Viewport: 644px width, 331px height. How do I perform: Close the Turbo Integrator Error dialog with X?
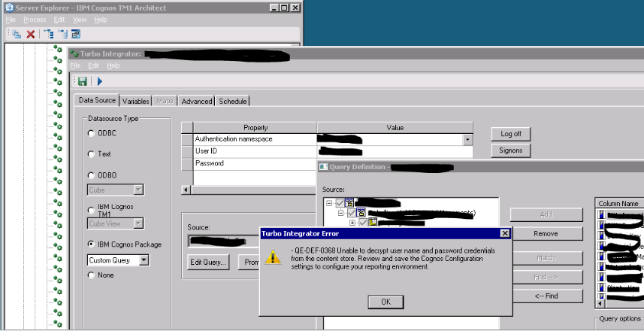click(505, 233)
